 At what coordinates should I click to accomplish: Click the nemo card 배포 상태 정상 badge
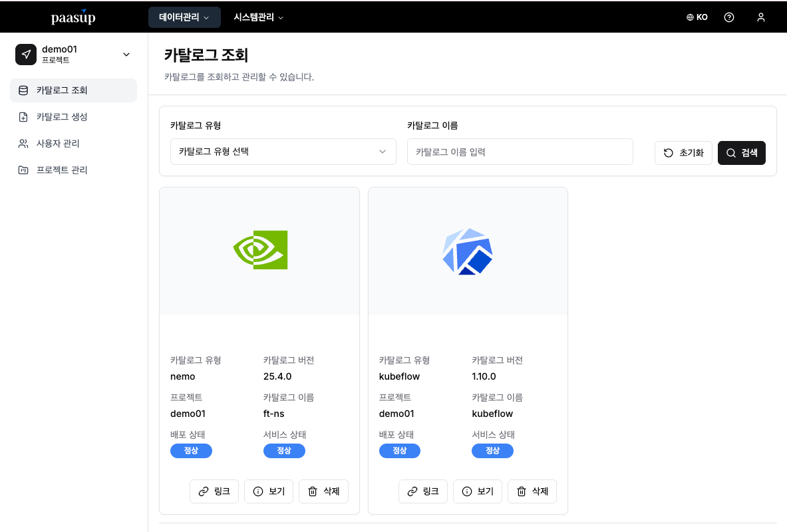191,451
